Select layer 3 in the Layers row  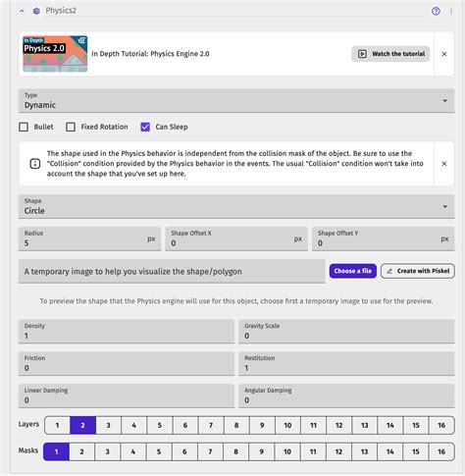[x=108, y=425]
